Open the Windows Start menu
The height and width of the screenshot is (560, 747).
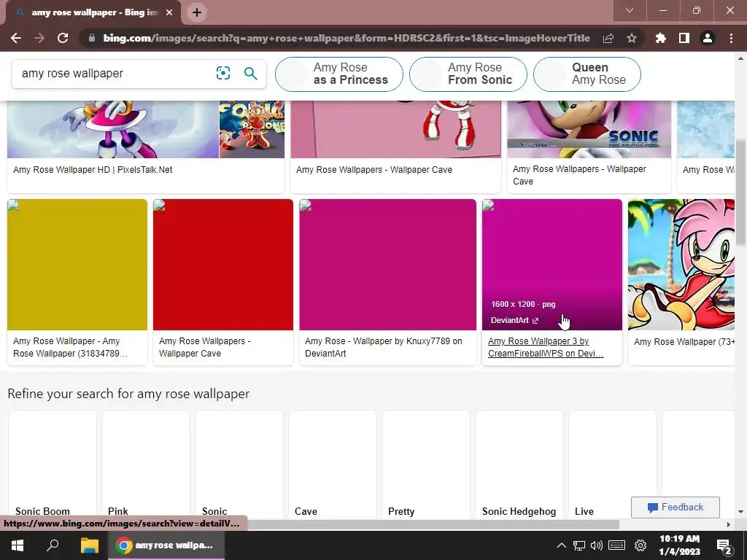18,545
